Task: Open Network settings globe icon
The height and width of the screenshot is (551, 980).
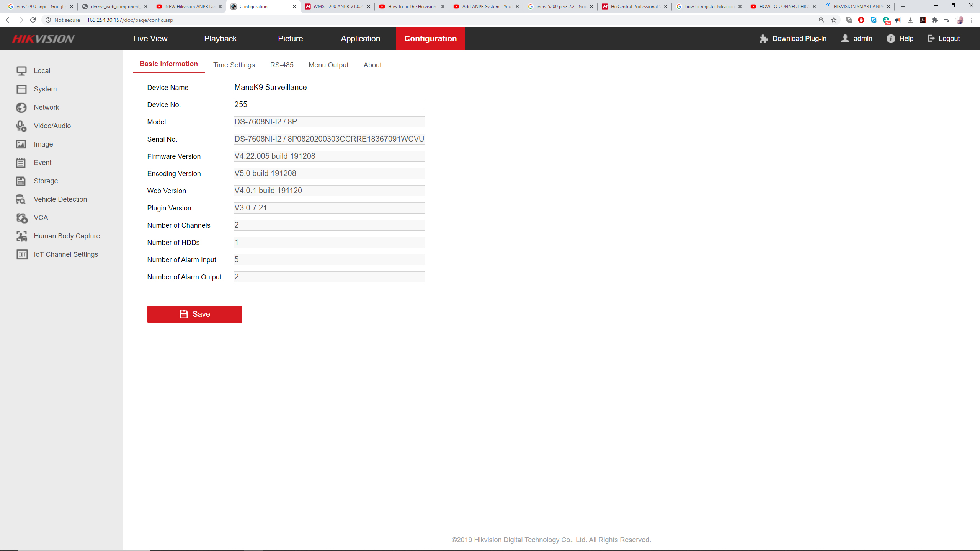Action: 21,108
